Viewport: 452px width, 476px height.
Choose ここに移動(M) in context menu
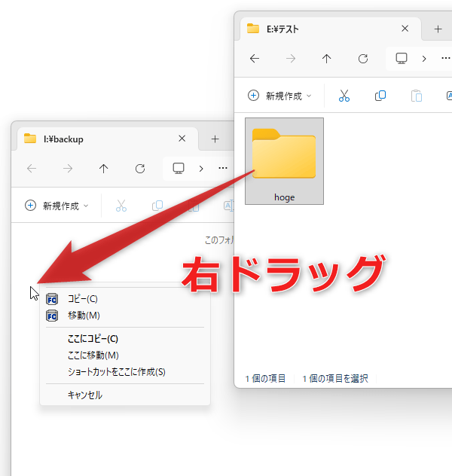(125, 355)
